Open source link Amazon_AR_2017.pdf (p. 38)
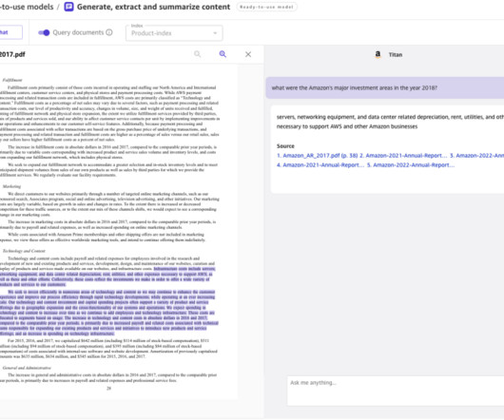The image size is (504, 420). tap(318, 156)
